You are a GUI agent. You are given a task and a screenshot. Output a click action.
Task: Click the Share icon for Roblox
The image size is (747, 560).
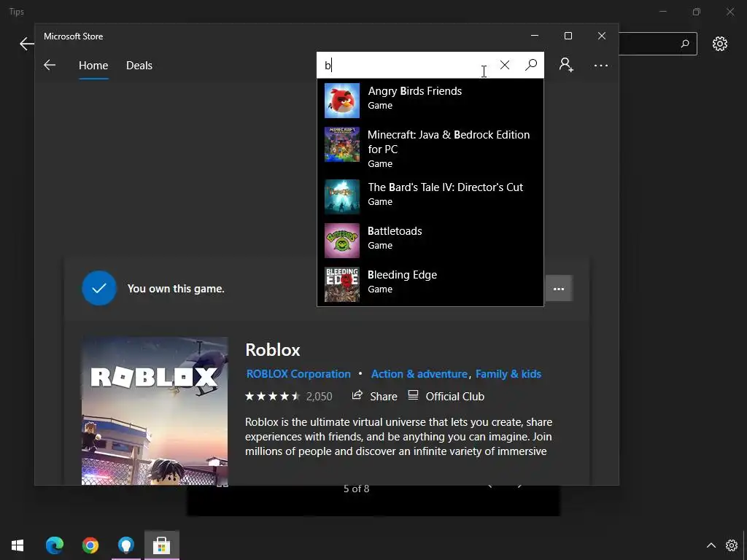click(x=357, y=395)
